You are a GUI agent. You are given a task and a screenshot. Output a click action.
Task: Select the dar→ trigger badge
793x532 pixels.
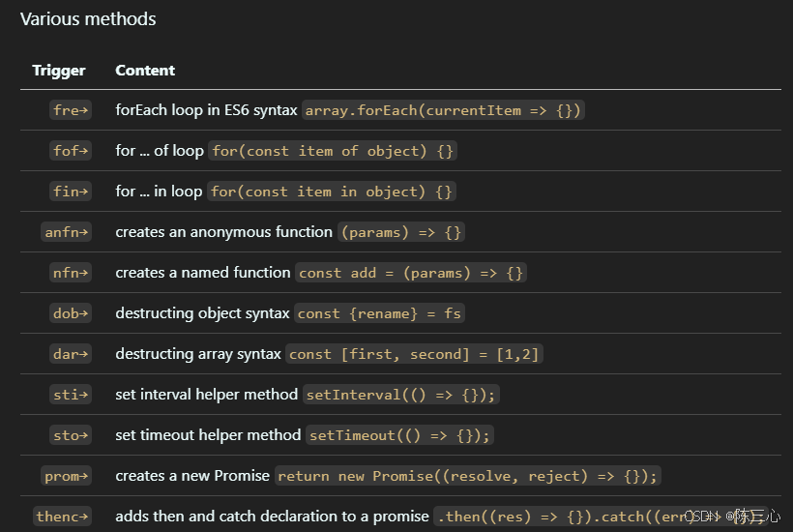pos(71,354)
